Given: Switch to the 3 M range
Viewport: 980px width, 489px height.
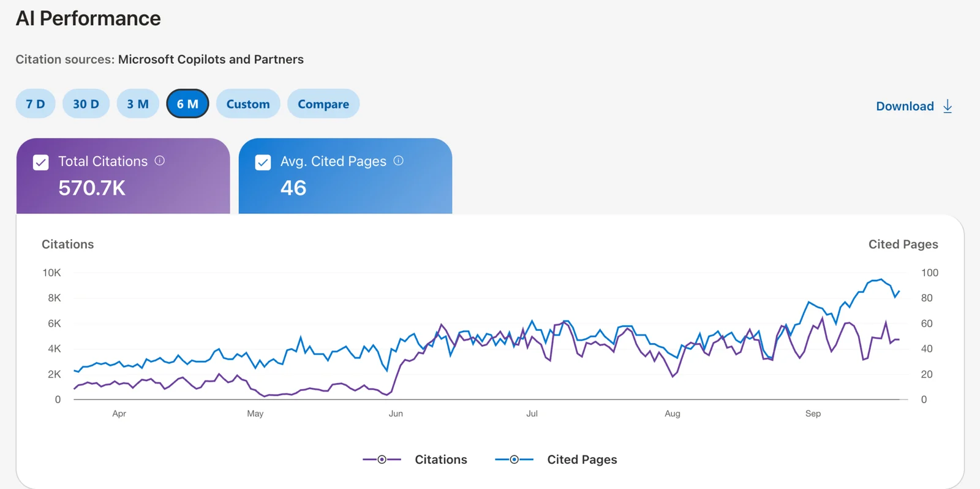Looking at the screenshot, I should [x=138, y=104].
